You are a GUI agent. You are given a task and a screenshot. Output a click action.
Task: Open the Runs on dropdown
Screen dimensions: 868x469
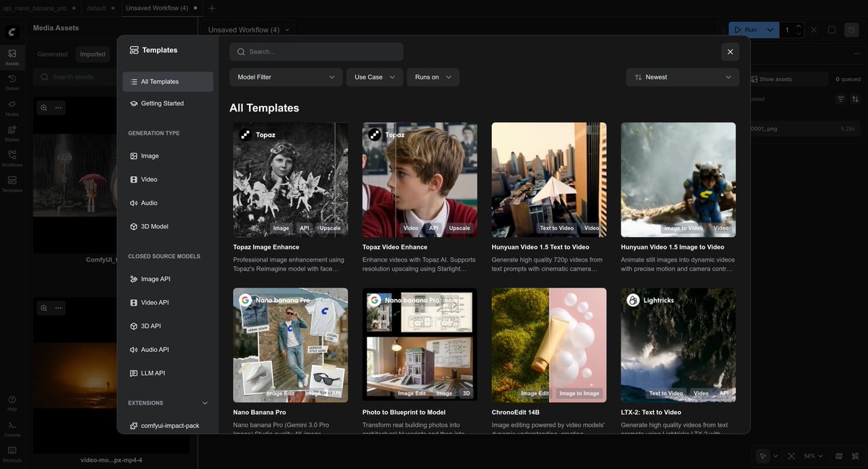click(x=433, y=77)
